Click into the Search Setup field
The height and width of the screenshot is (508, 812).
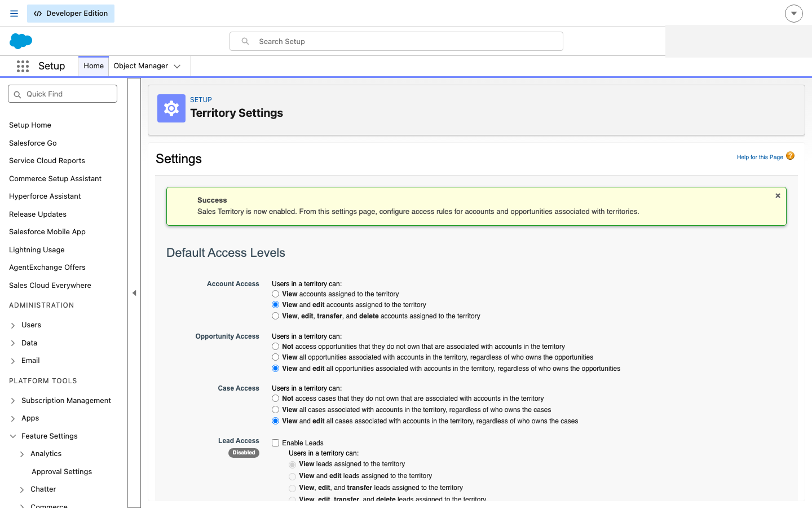pos(396,41)
